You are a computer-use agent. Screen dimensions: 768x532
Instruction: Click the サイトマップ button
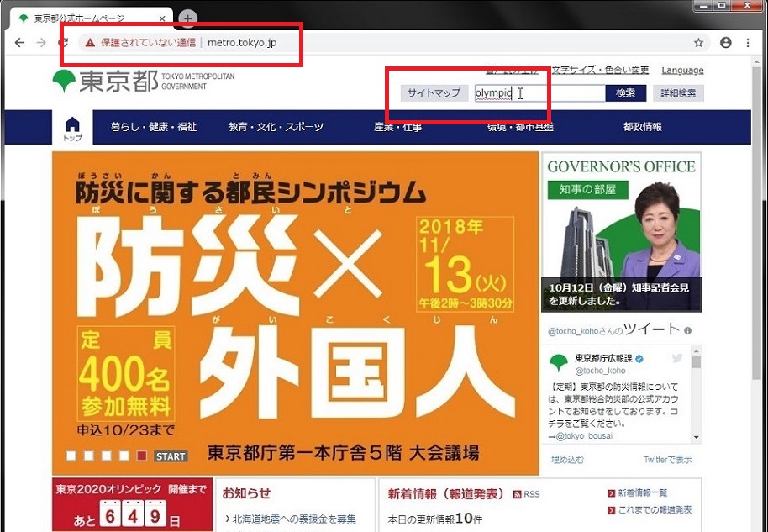point(434,92)
